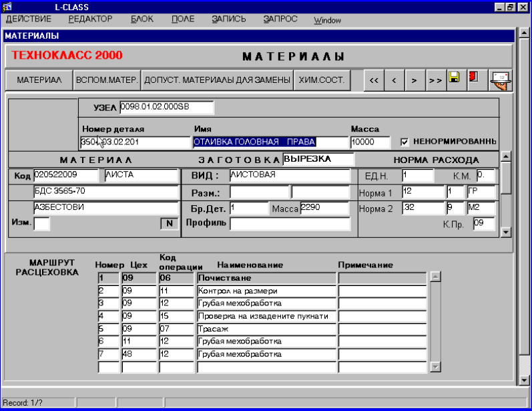Click the Код field 020522009
The image size is (532, 411).
point(66,175)
